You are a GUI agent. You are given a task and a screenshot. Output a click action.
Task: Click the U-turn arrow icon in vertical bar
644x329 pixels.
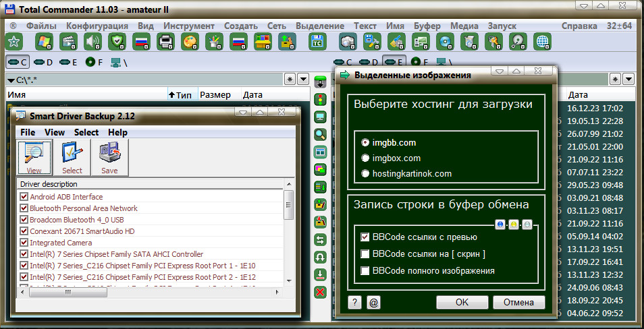(320, 257)
